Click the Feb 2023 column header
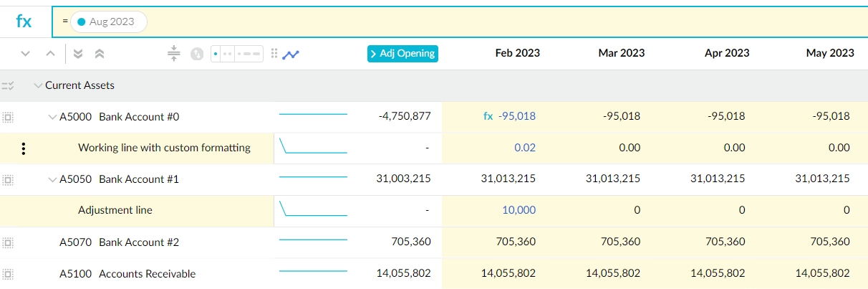Screen dimensions: 868x289 (517, 53)
